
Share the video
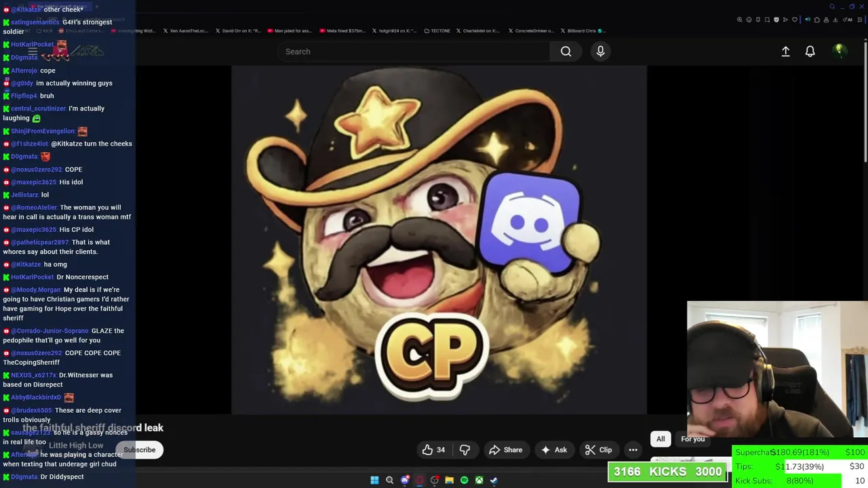pos(506,449)
